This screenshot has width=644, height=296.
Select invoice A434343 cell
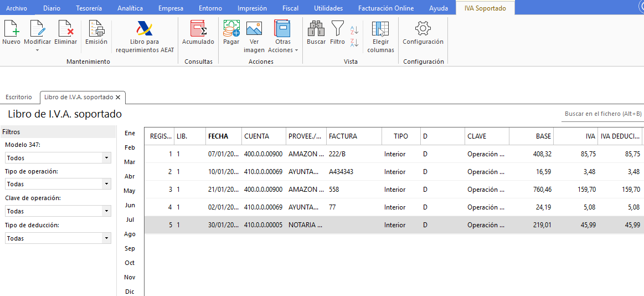coord(354,172)
